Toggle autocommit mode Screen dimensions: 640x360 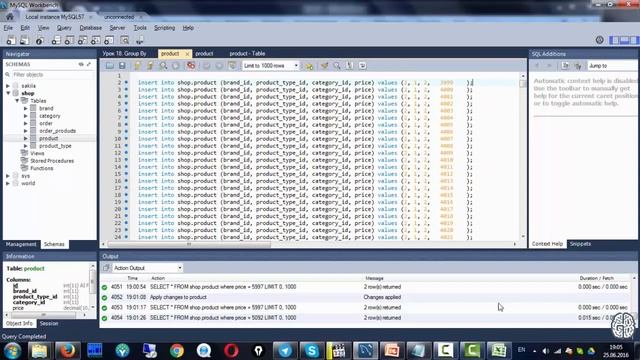click(232, 66)
